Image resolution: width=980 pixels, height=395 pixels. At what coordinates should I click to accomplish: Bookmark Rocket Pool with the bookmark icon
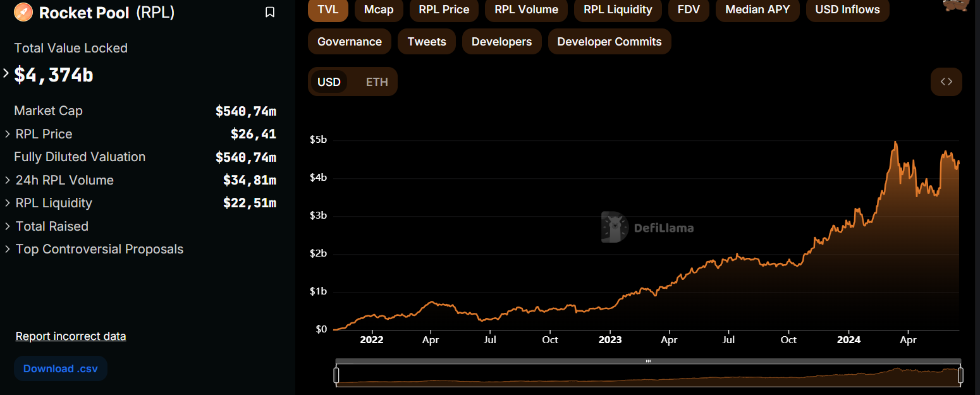(x=270, y=12)
